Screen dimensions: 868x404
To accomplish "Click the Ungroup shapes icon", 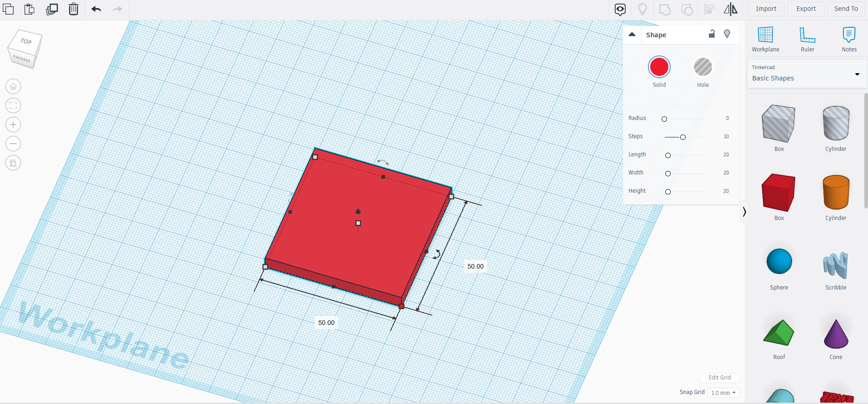I will pos(687,9).
